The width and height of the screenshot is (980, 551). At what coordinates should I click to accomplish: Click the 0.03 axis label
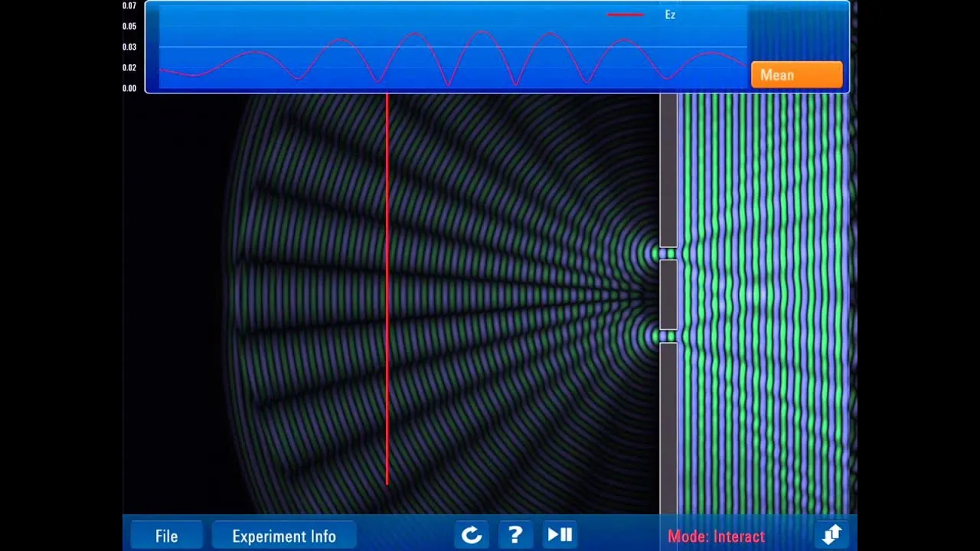[129, 47]
